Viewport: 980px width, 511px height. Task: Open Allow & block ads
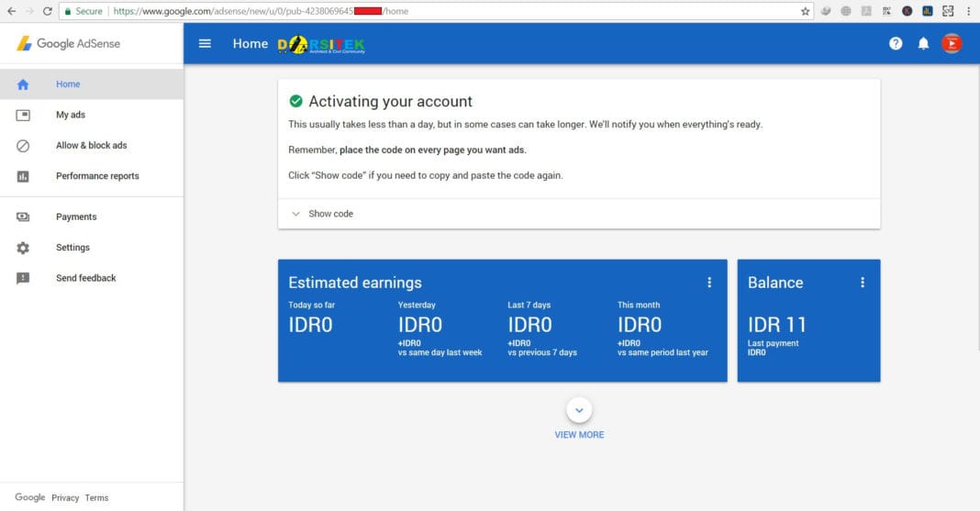91,145
